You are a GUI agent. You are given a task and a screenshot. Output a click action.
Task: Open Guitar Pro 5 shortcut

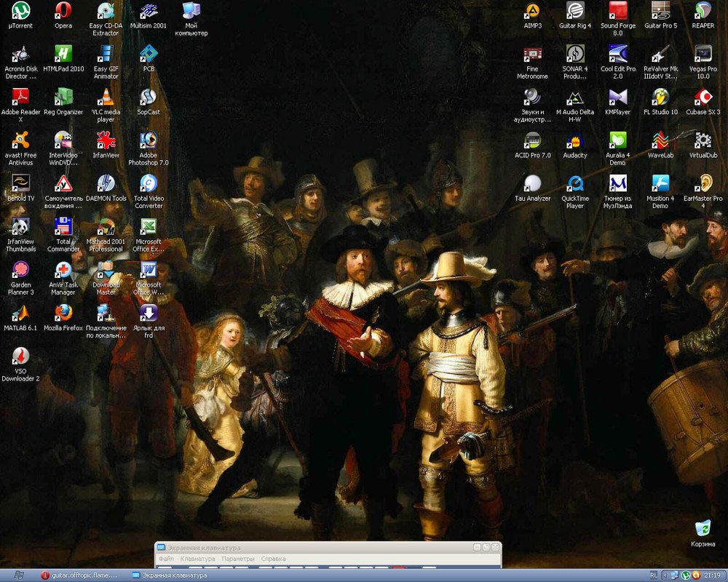point(661,15)
